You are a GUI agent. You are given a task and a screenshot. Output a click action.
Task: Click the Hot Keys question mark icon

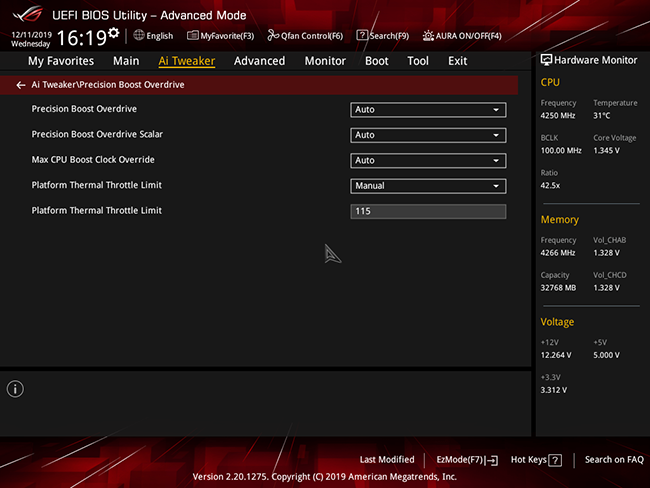555,460
